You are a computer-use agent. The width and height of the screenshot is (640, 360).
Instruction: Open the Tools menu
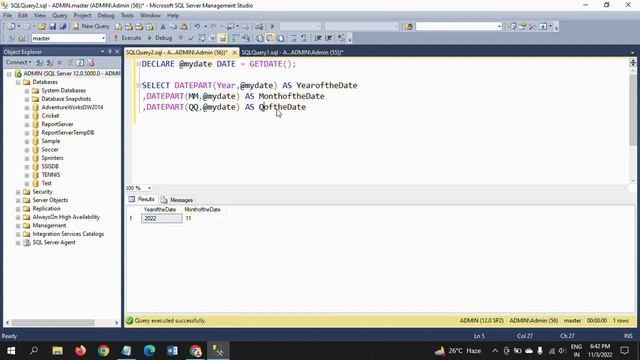click(127, 16)
